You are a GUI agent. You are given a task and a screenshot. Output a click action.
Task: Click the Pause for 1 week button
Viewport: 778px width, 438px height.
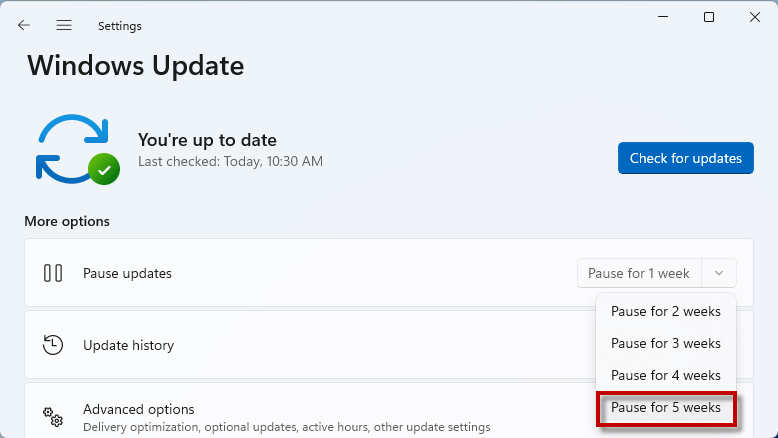click(x=639, y=273)
